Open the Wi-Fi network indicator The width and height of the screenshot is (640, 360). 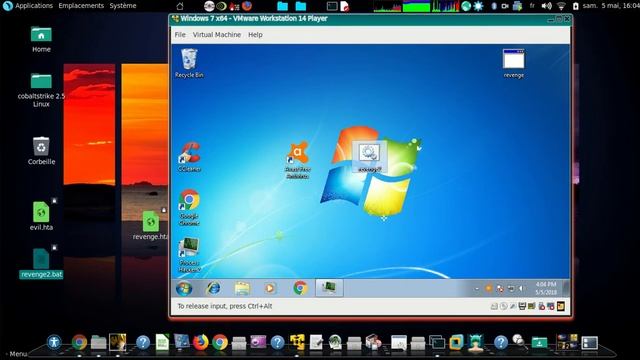tap(561, 6)
